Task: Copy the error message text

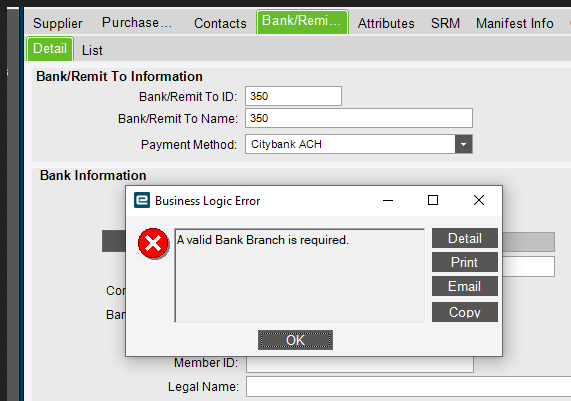Action: tap(465, 312)
